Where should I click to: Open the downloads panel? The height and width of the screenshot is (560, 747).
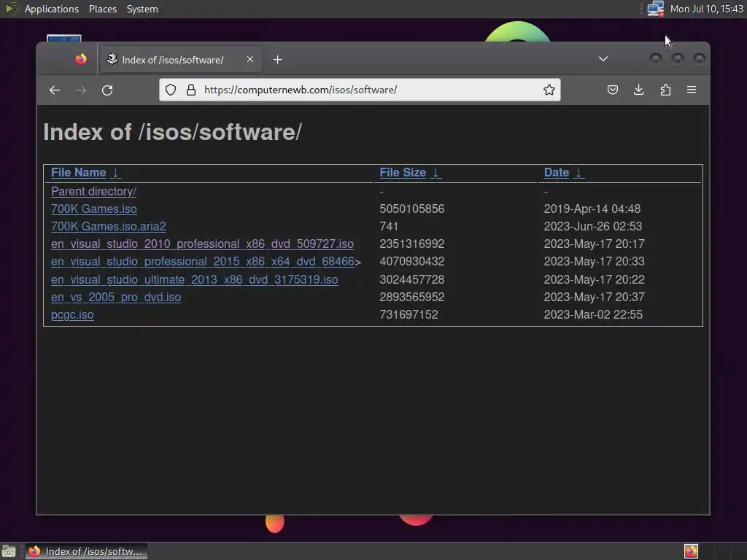point(639,90)
